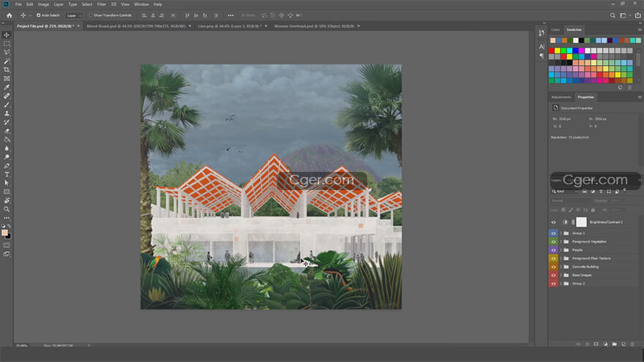The height and width of the screenshot is (362, 644).
Task: Switch to the Adjustments panel tab
Action: [x=561, y=97]
